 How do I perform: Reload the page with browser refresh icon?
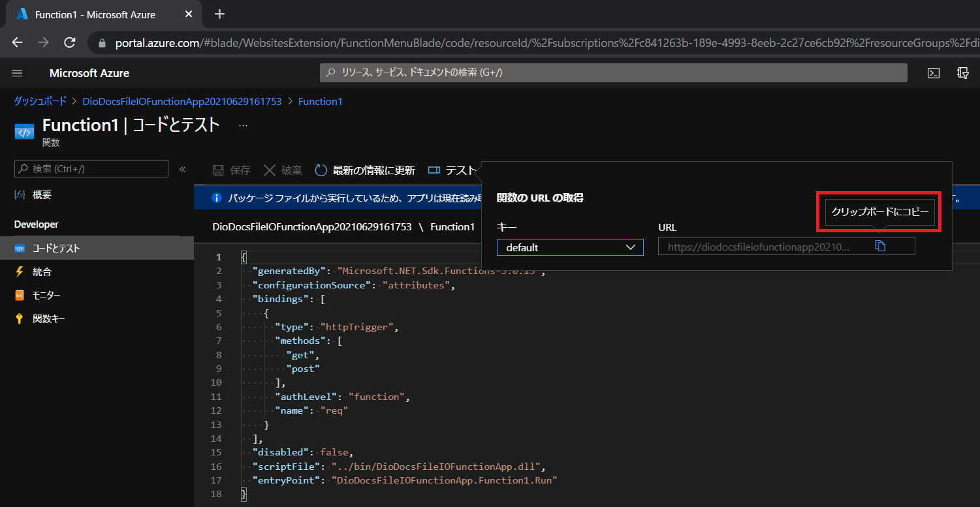[70, 42]
